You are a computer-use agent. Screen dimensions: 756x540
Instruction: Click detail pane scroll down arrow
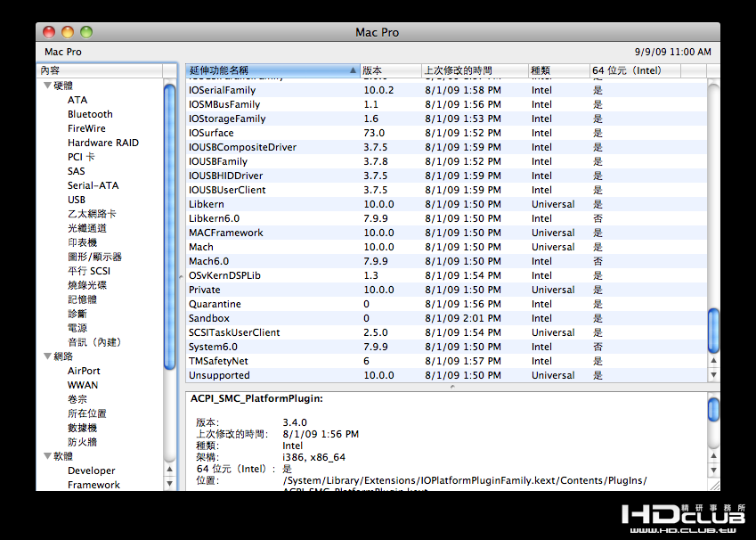[713, 470]
